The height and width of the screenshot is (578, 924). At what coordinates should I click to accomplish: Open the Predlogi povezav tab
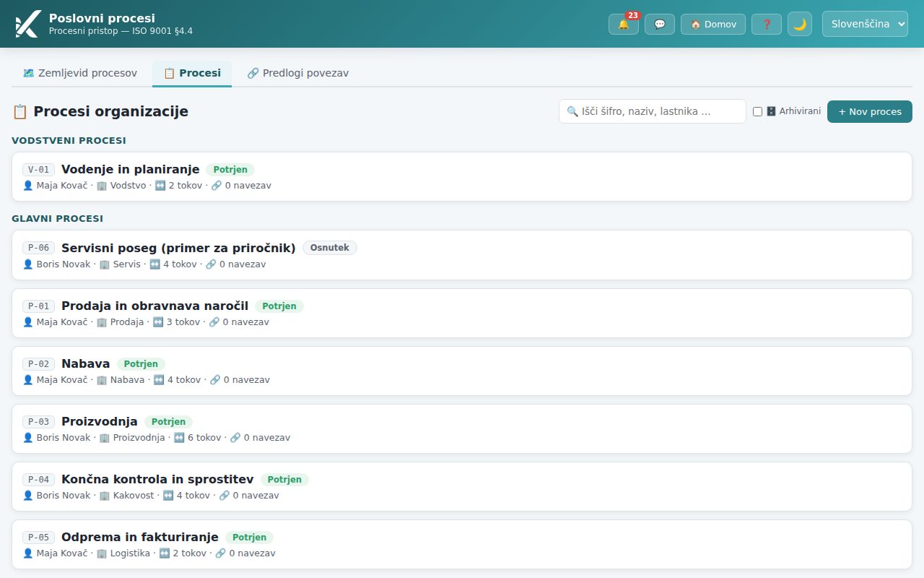click(298, 73)
